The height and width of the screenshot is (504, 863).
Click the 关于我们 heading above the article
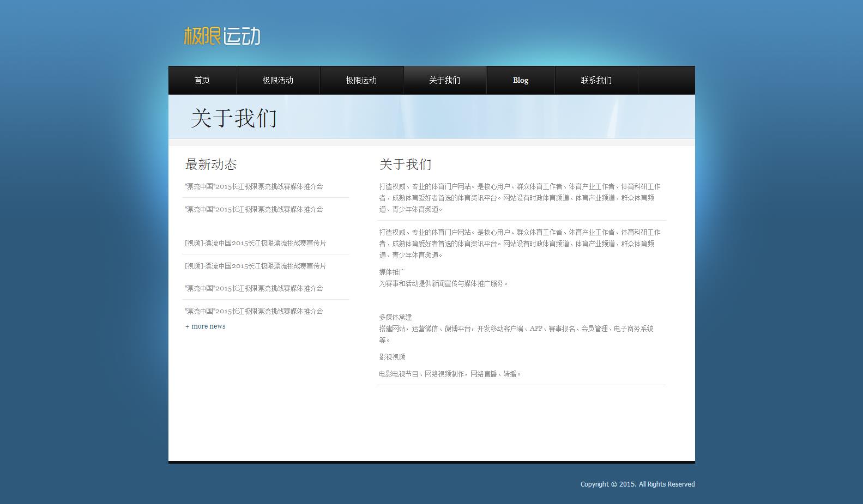pyautogui.click(x=406, y=164)
